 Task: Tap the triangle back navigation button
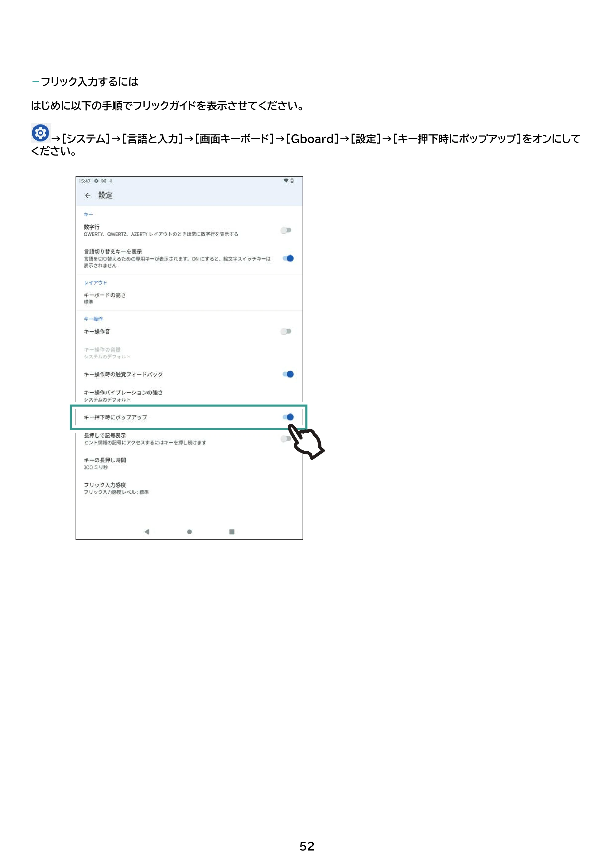147,532
